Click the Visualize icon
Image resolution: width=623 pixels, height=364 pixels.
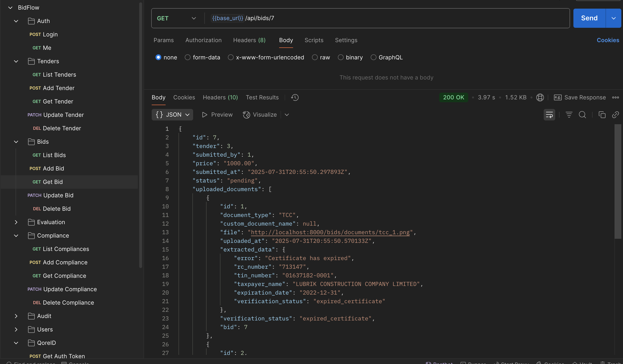pos(246,115)
